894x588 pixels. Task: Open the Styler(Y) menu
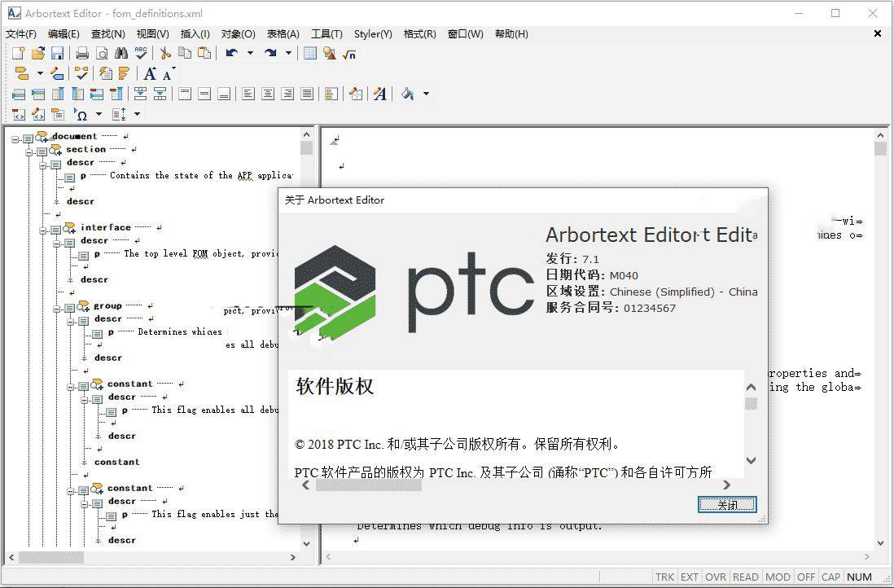(x=373, y=33)
